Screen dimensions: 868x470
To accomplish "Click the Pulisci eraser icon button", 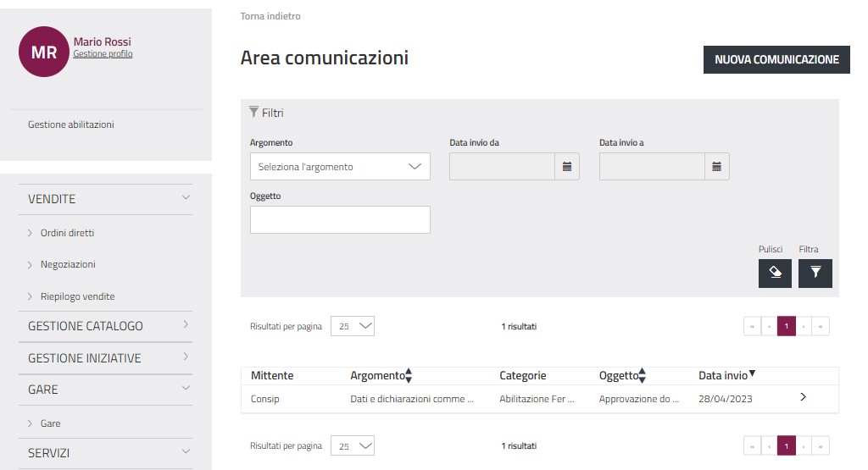I will tap(775, 273).
